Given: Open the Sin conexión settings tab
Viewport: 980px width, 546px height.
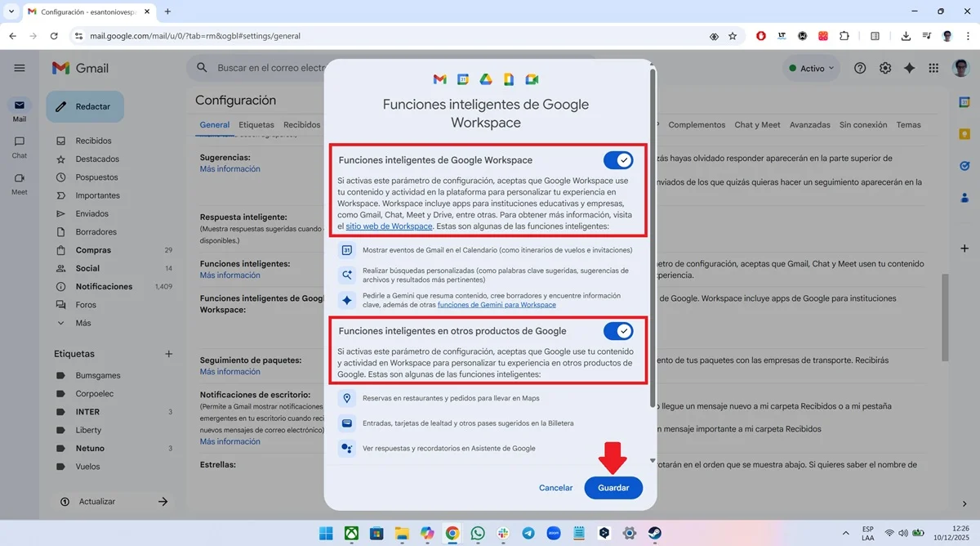Looking at the screenshot, I should [863, 125].
